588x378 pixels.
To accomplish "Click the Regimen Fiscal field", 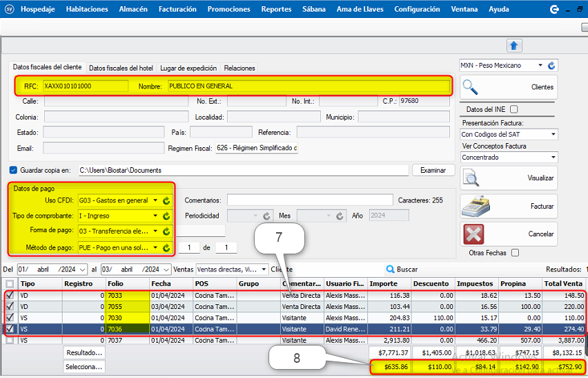I will 257,148.
